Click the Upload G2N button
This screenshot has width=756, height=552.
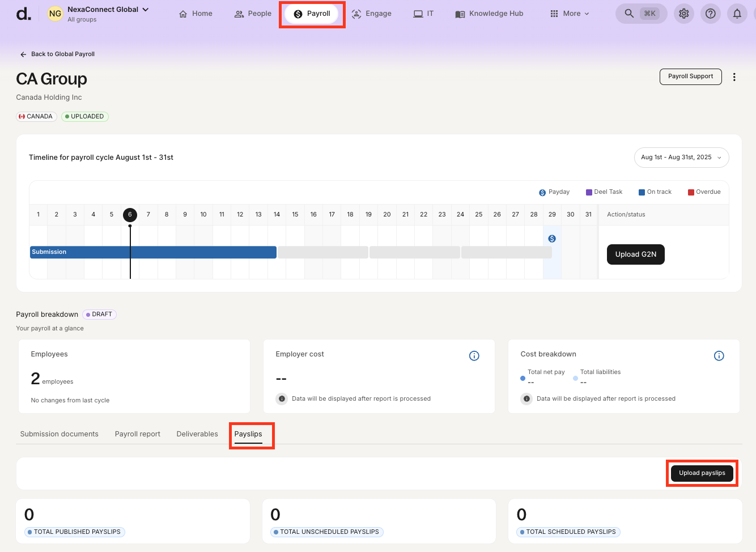pyautogui.click(x=635, y=254)
